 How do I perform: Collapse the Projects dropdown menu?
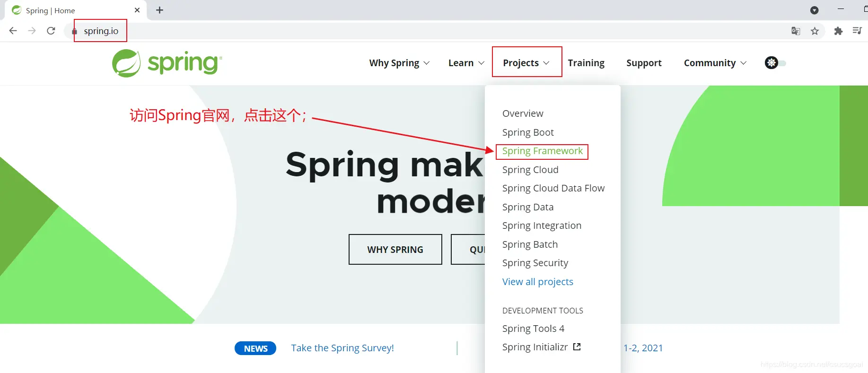526,63
